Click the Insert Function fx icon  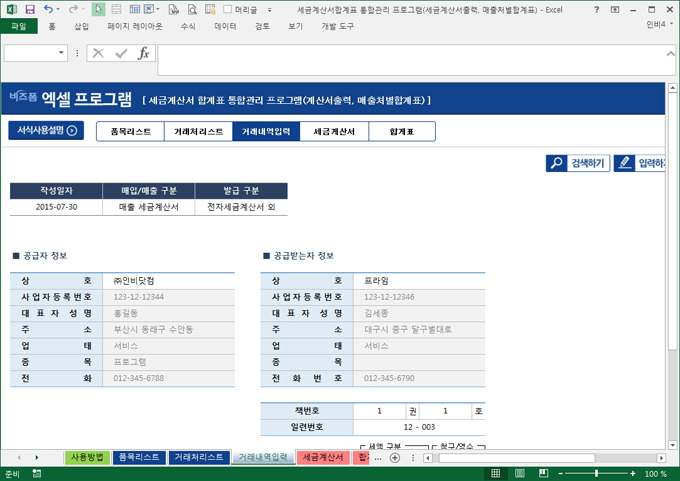click(144, 53)
